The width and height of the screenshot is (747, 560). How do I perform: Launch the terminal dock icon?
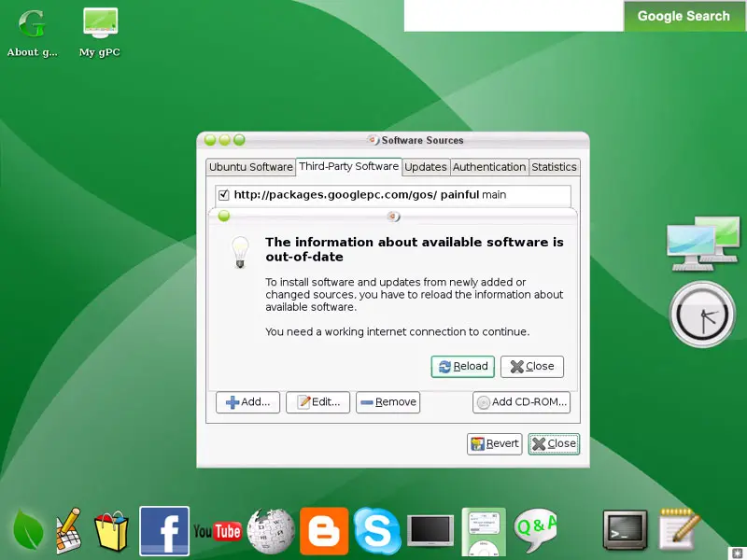coord(625,530)
